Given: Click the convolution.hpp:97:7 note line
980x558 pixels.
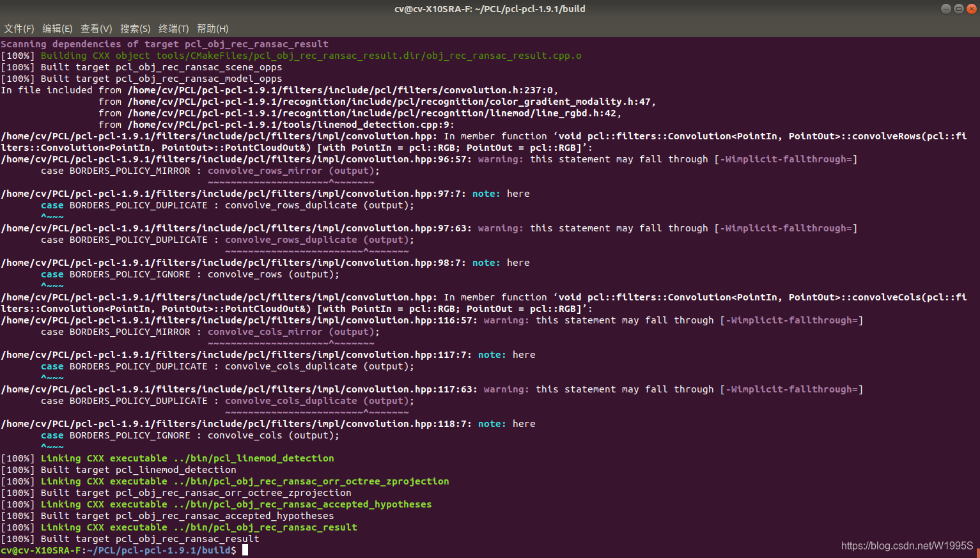Looking at the screenshot, I should (x=265, y=194).
